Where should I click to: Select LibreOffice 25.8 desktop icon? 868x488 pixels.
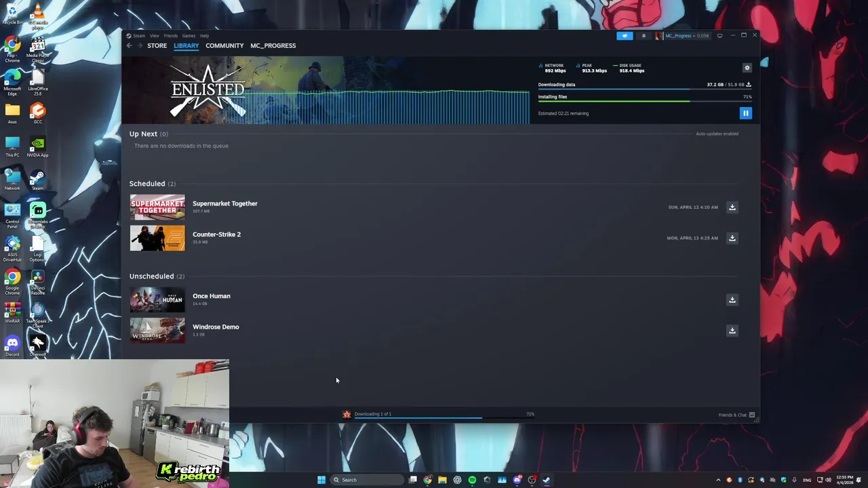click(38, 83)
